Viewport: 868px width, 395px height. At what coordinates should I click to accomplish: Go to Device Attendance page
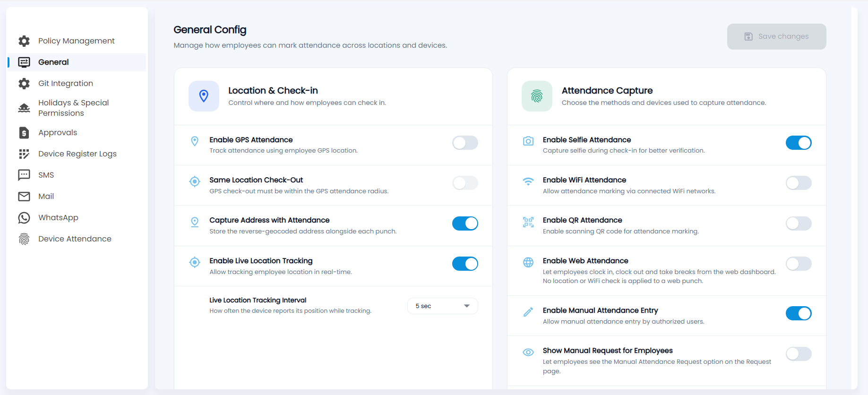(77, 239)
